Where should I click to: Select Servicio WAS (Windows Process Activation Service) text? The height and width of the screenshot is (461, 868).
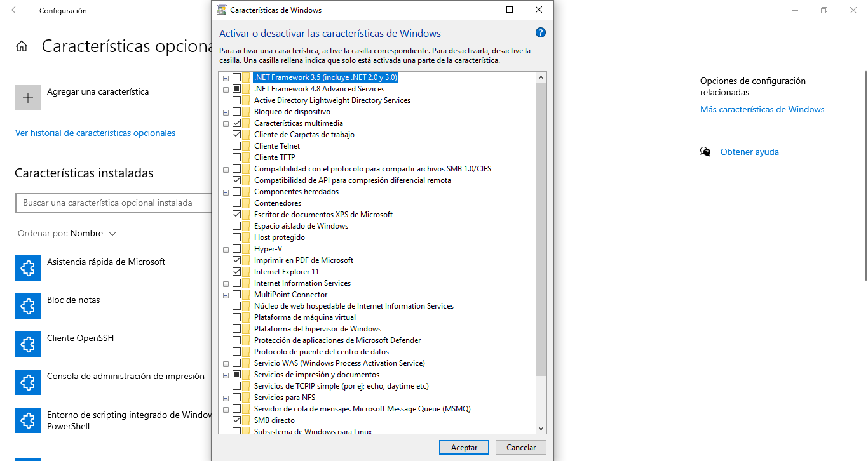(339, 363)
